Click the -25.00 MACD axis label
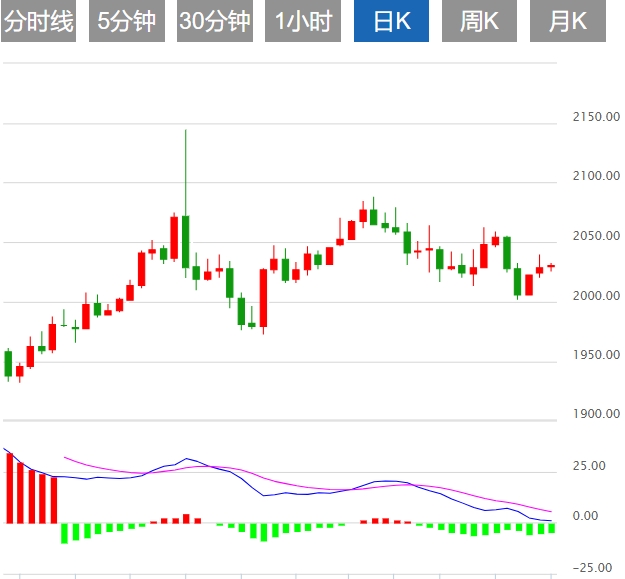The image size is (625, 579). [592, 567]
